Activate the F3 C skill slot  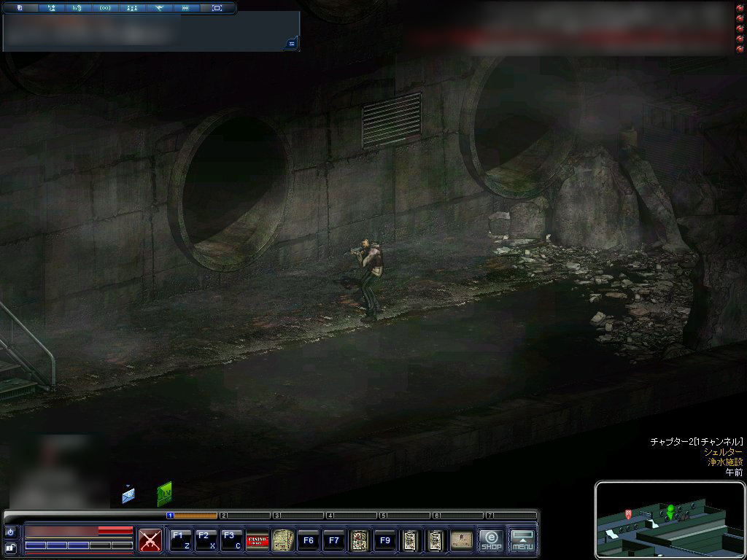(232, 540)
